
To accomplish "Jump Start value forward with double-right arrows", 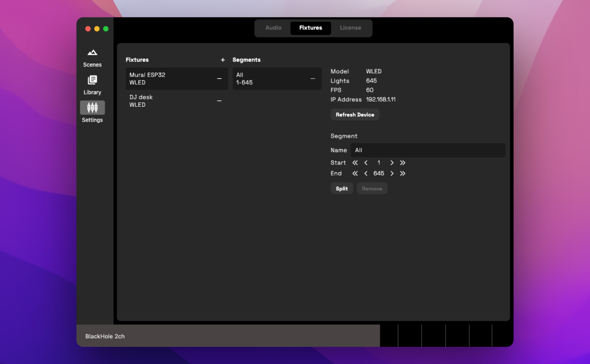I will [x=402, y=163].
